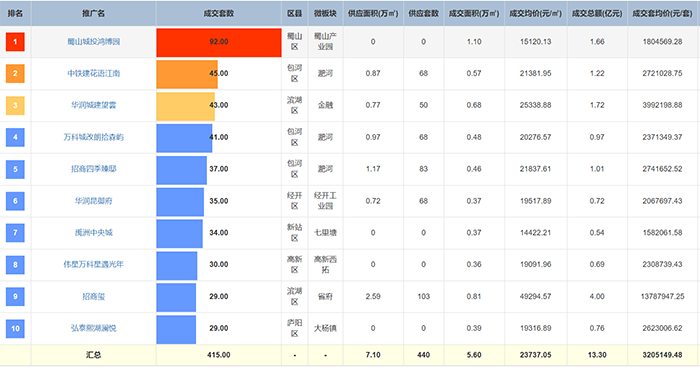This screenshot has width=700, height=367.
Task: Click the blue rank 8 badge
Action: (15, 265)
